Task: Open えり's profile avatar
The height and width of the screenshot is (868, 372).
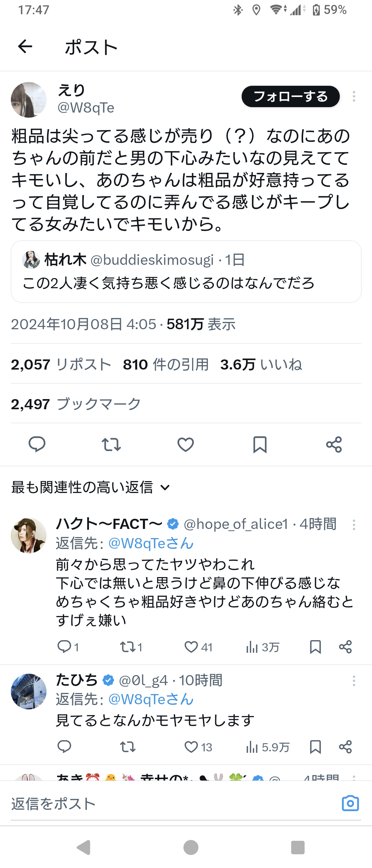Action: tap(29, 100)
